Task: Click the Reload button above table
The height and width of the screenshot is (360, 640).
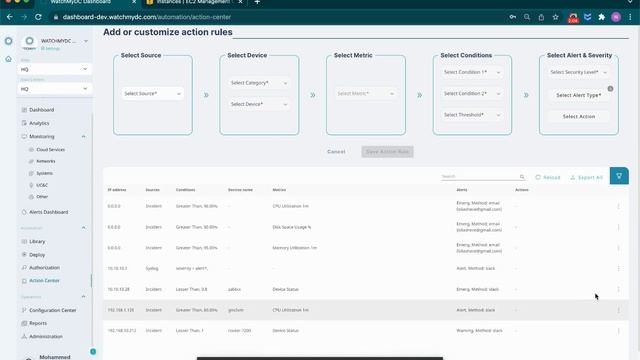Action: (548, 177)
